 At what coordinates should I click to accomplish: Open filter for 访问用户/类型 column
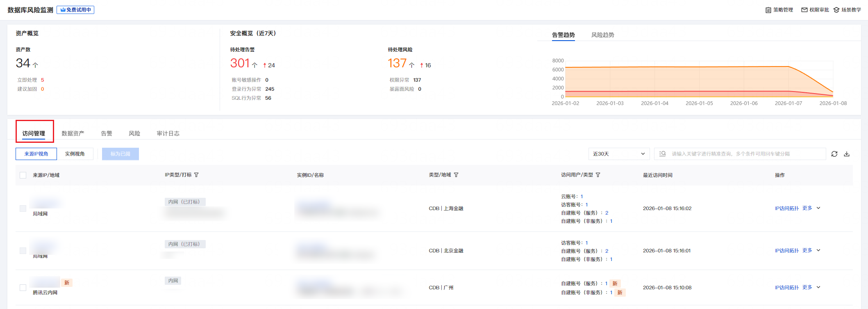[598, 175]
